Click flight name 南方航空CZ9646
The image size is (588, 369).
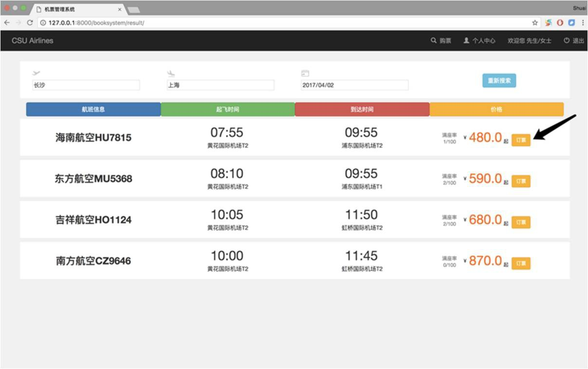pyautogui.click(x=93, y=261)
